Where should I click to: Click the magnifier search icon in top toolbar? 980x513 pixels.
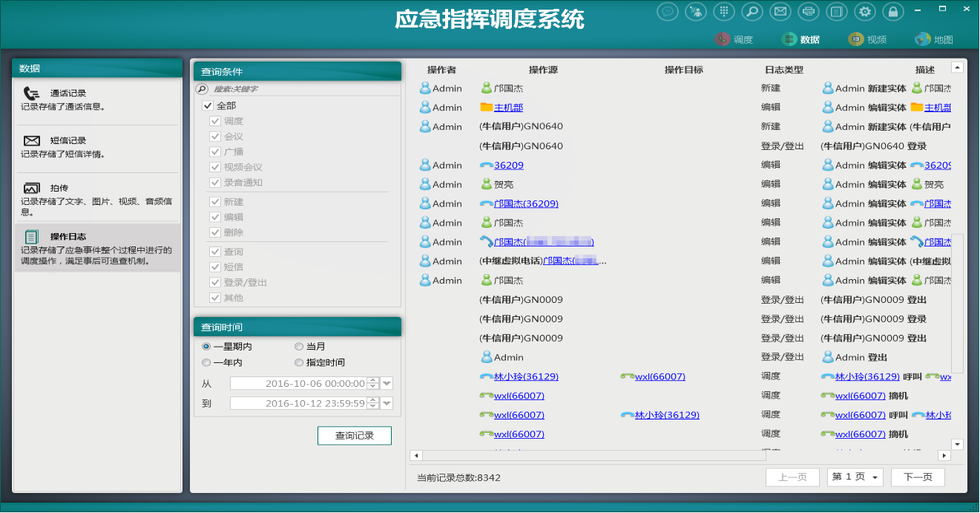pyautogui.click(x=752, y=12)
